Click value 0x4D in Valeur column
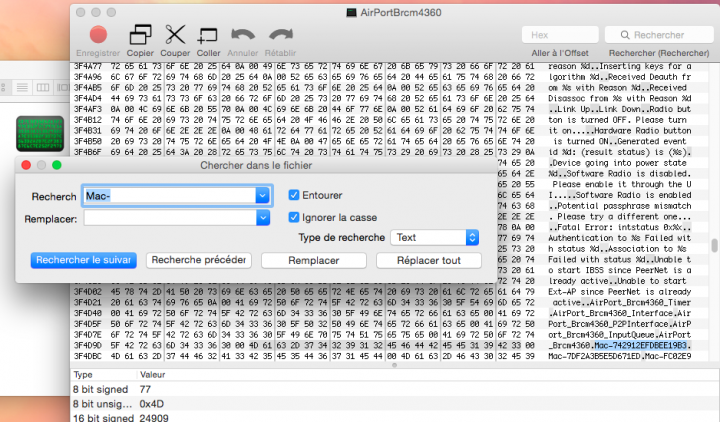 [152, 404]
